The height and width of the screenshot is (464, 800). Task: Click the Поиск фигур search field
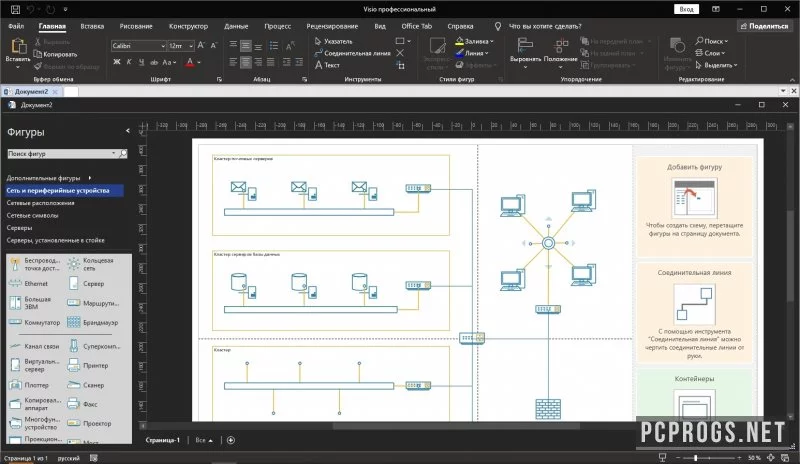61,154
